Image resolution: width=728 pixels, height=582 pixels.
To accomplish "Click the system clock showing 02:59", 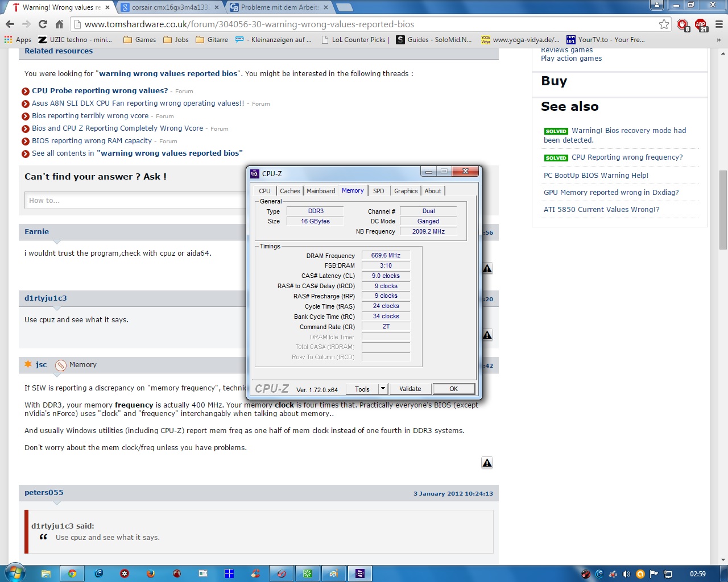I will pyautogui.click(x=697, y=574).
